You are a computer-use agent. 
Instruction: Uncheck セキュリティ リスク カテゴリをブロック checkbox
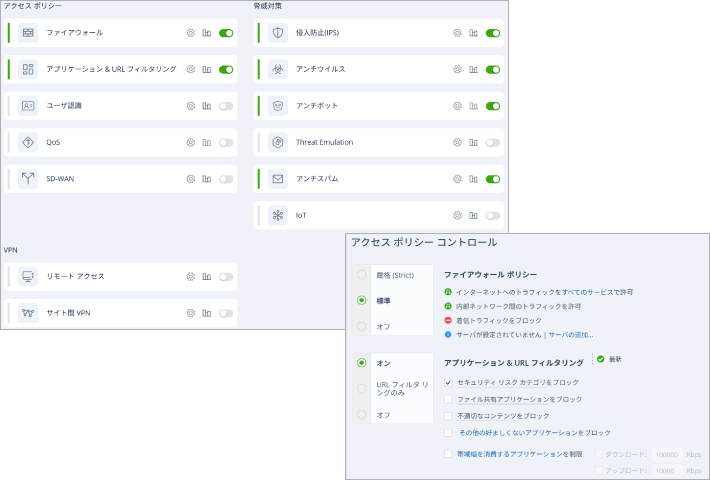tap(448, 383)
